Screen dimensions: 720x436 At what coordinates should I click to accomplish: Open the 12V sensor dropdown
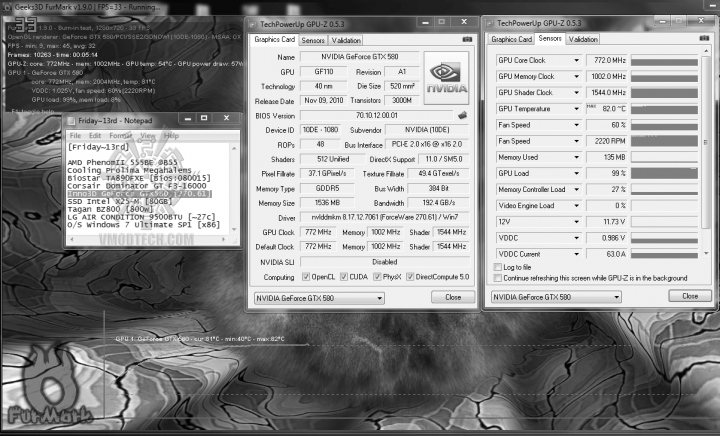[x=576, y=222]
